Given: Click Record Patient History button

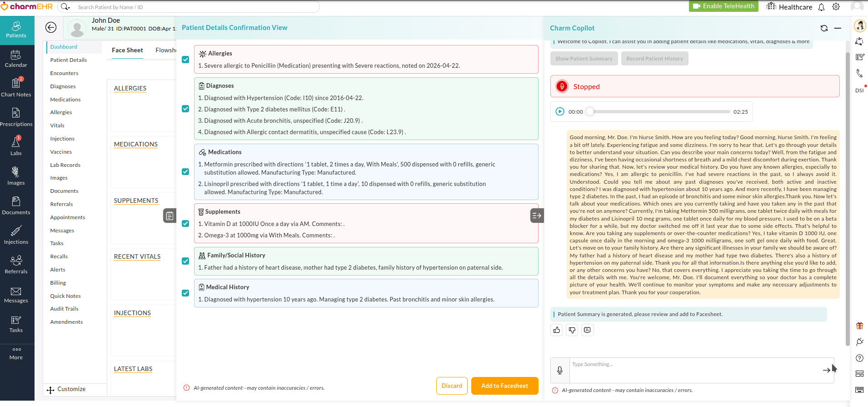Looking at the screenshot, I should [x=654, y=59].
